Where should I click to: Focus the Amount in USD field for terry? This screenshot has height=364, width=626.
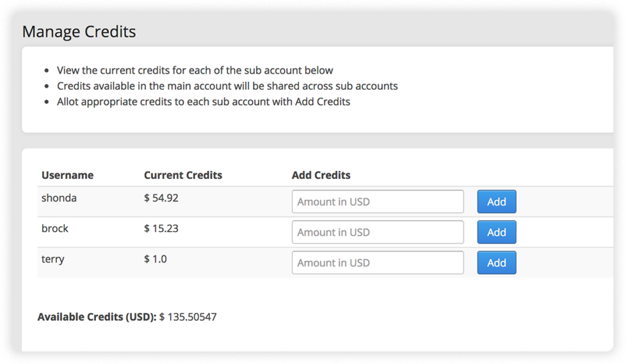coord(378,263)
